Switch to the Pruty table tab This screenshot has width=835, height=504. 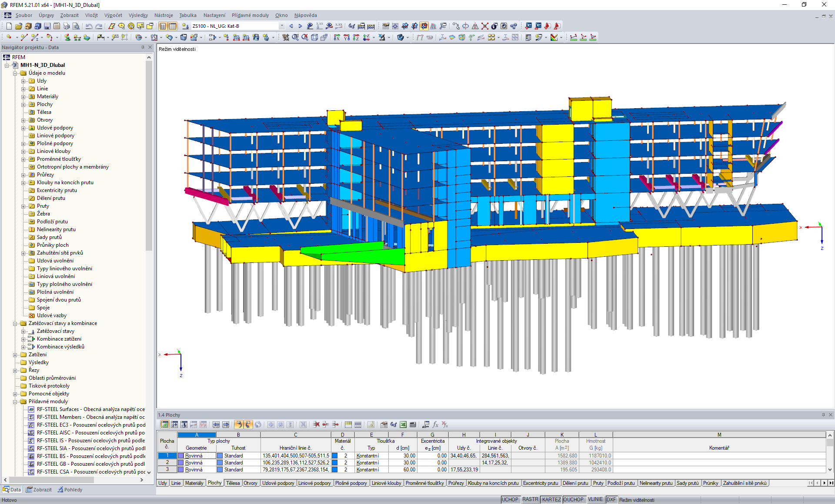point(598,483)
